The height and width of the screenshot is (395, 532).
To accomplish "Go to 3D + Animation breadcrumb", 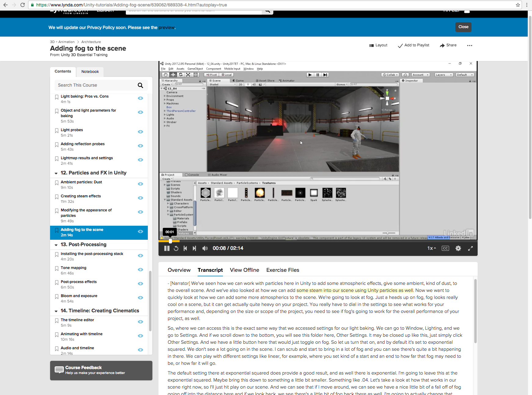I will point(62,42).
